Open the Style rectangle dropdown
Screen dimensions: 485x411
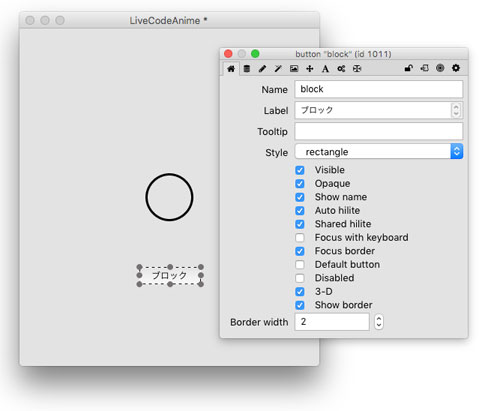[379, 152]
